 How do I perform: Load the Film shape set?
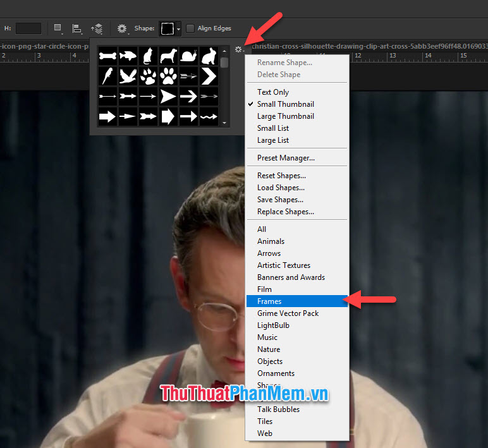pyautogui.click(x=297, y=289)
